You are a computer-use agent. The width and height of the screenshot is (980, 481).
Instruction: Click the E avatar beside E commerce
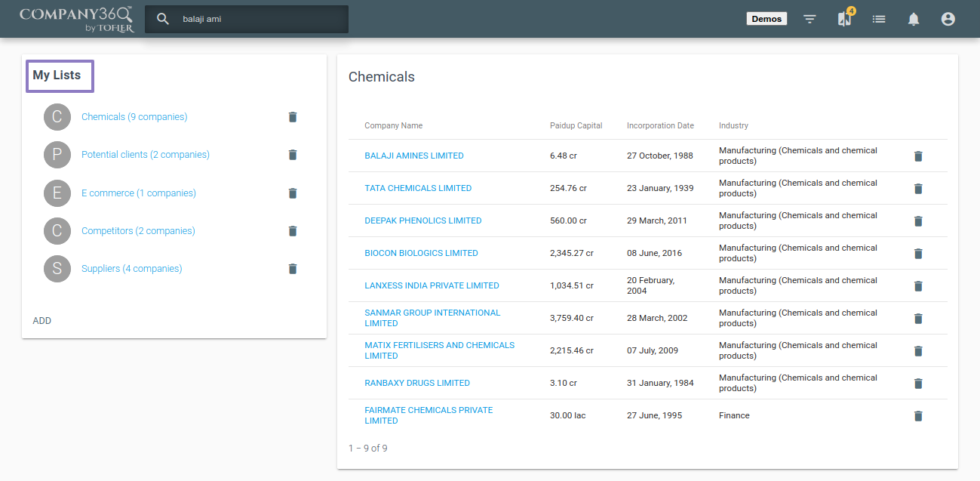[57, 193]
